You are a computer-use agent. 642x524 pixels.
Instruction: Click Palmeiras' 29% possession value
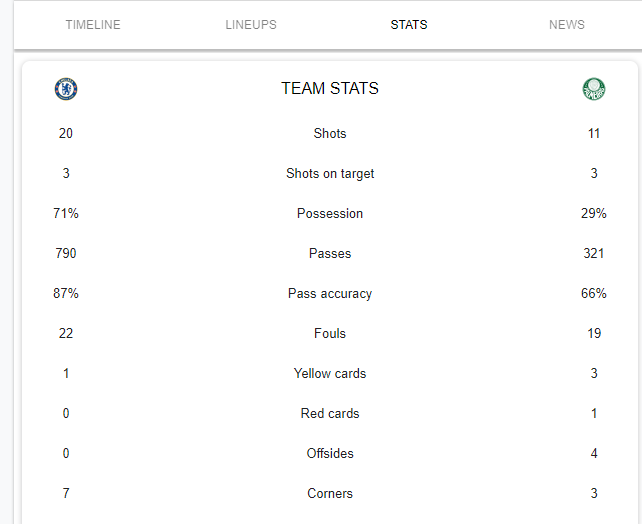click(594, 214)
